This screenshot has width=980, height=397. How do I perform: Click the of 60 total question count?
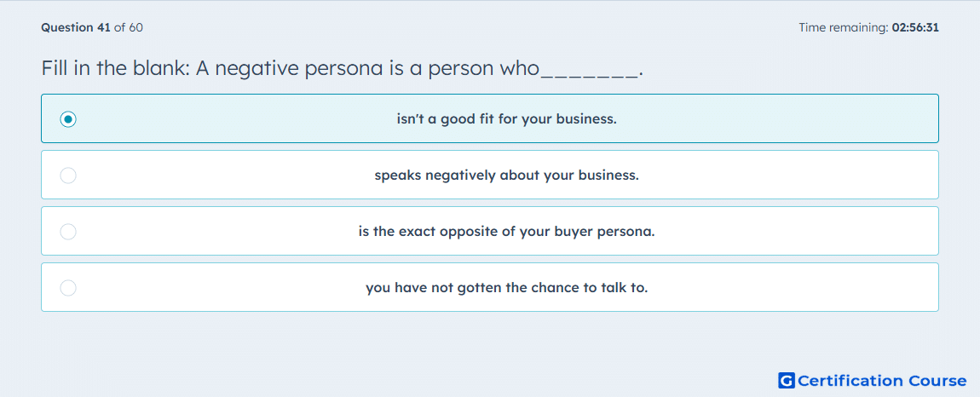point(128,27)
